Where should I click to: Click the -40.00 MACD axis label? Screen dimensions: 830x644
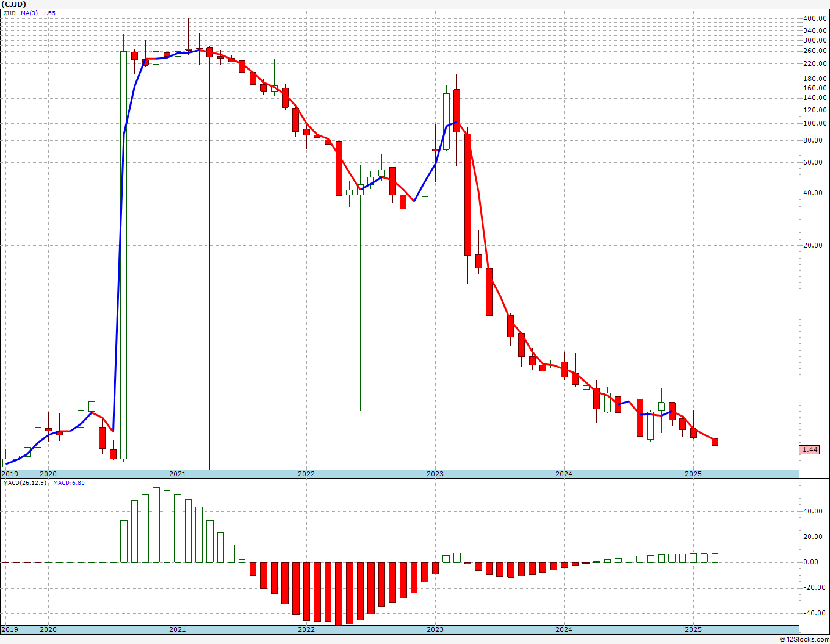814,614
